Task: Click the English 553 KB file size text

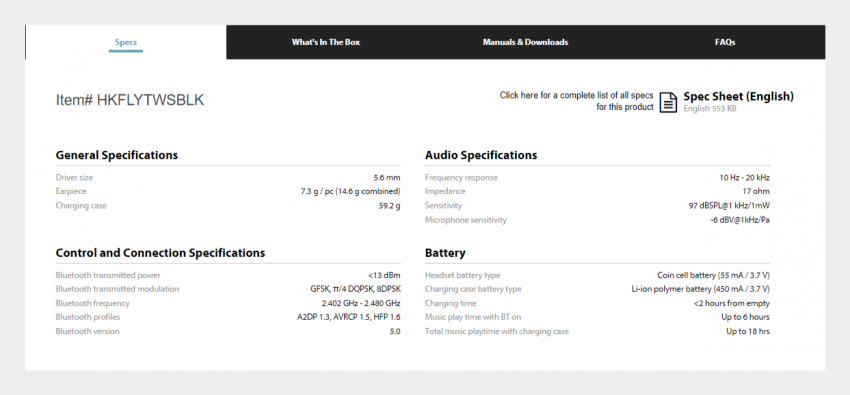Action: pyautogui.click(x=710, y=108)
